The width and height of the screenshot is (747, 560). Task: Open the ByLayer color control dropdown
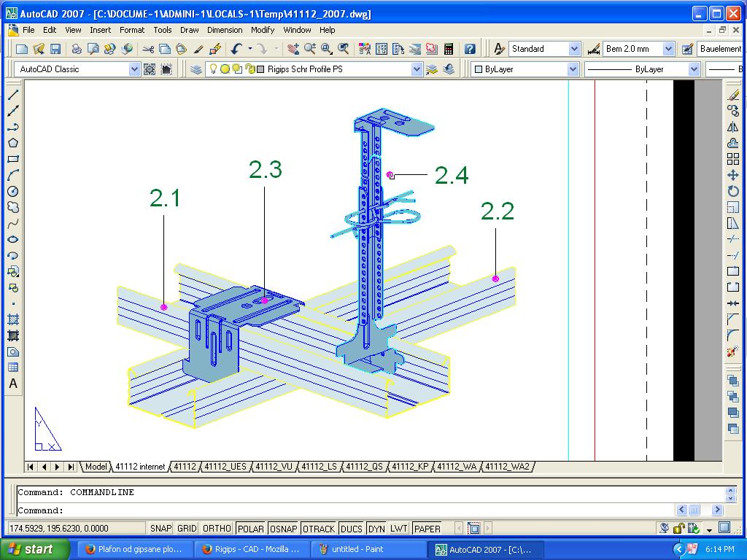(573, 69)
